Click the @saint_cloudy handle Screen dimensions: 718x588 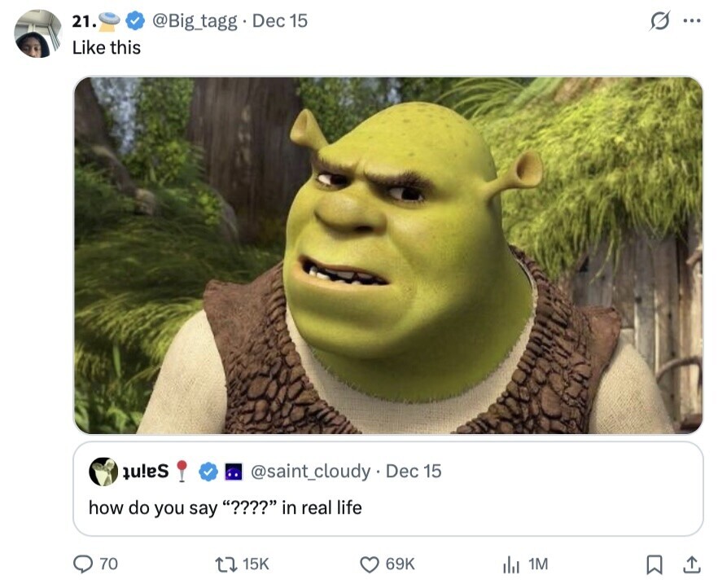pyautogui.click(x=310, y=472)
